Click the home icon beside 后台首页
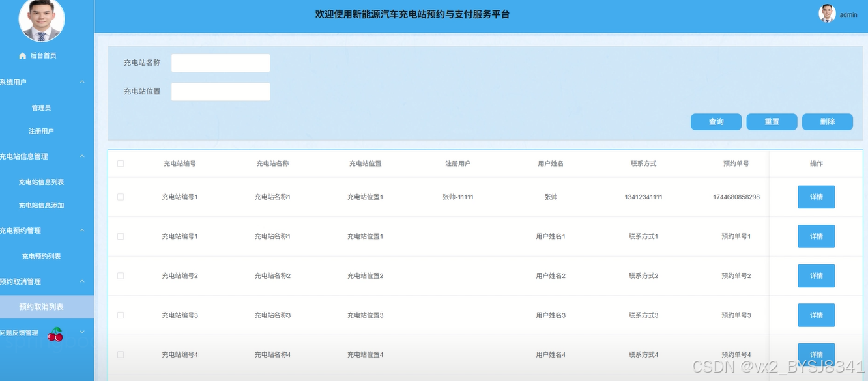868x381 pixels. [x=23, y=56]
